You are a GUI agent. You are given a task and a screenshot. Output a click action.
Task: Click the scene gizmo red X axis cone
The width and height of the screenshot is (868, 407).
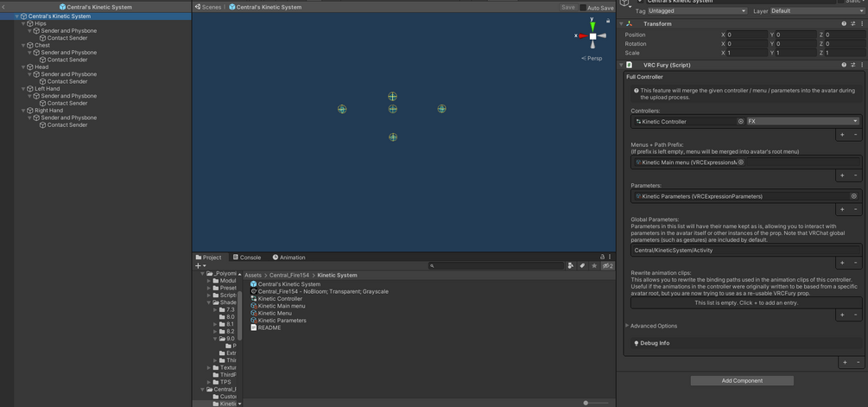pos(583,36)
